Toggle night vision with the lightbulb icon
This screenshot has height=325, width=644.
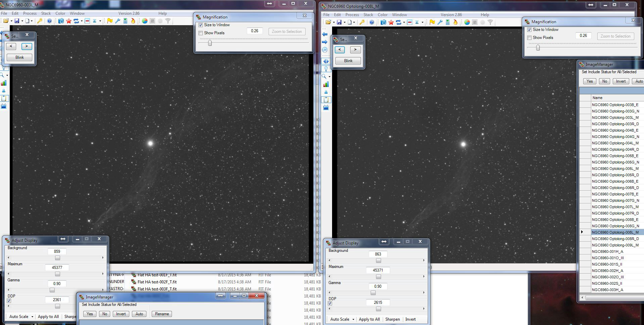326,68
